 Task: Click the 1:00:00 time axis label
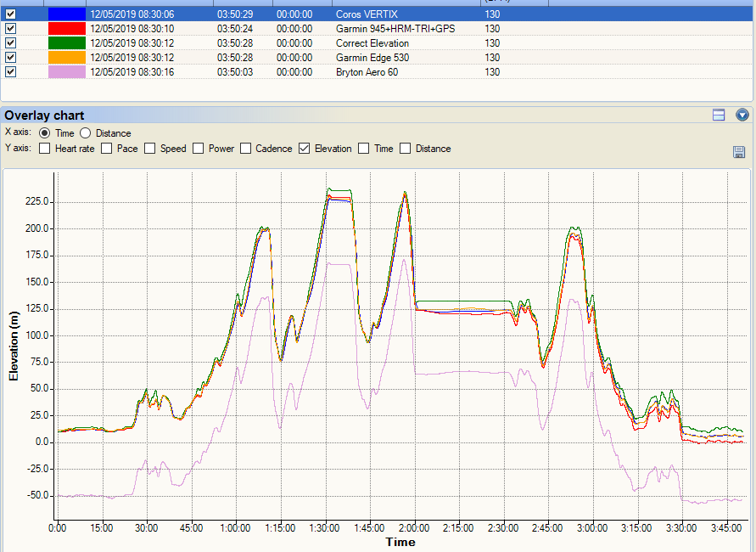235,528
